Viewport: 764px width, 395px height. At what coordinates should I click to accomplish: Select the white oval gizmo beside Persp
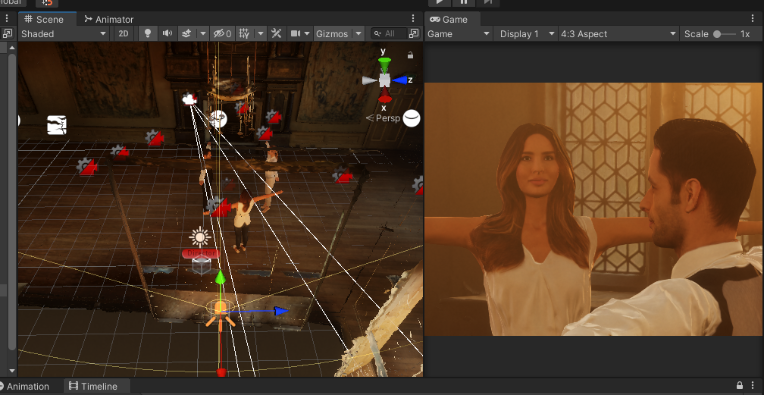412,118
